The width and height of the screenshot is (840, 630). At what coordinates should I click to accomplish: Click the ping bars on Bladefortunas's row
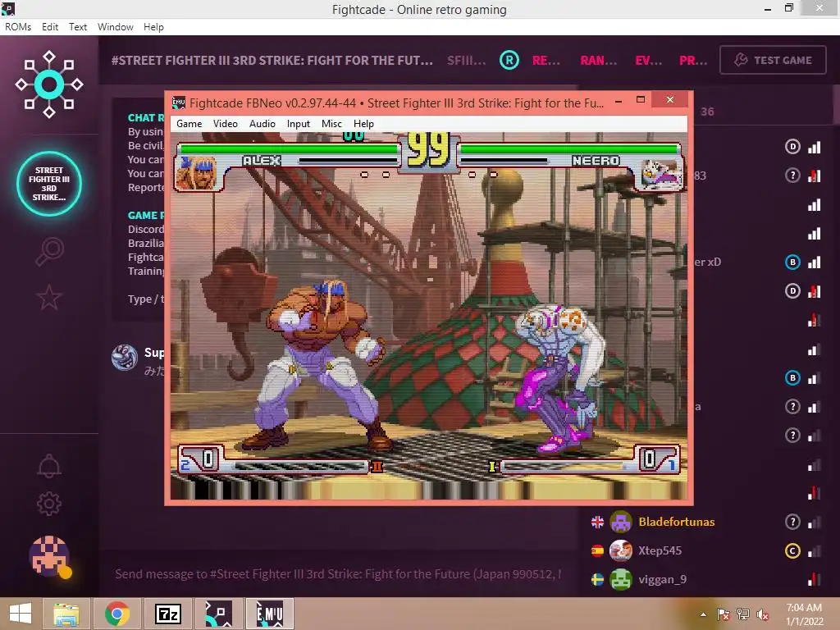tap(815, 522)
